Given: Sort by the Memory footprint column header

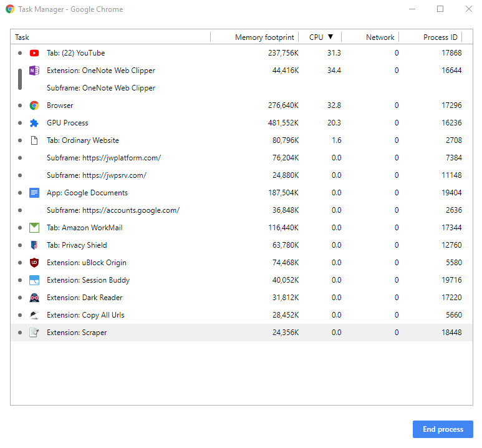Looking at the screenshot, I should point(254,37).
